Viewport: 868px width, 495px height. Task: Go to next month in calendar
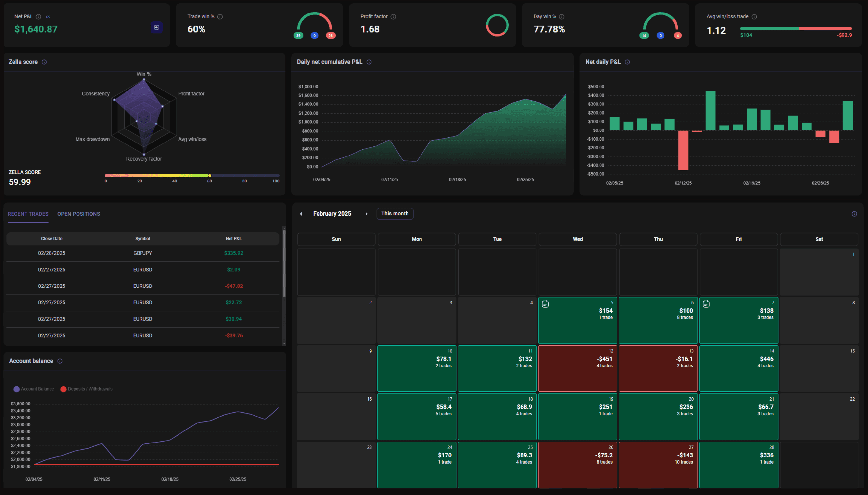click(366, 214)
